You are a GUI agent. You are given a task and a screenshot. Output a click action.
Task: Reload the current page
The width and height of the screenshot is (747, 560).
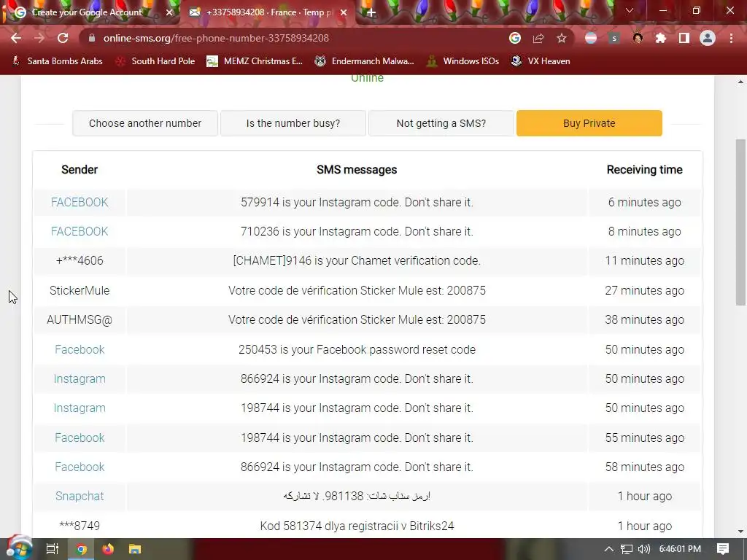click(63, 38)
